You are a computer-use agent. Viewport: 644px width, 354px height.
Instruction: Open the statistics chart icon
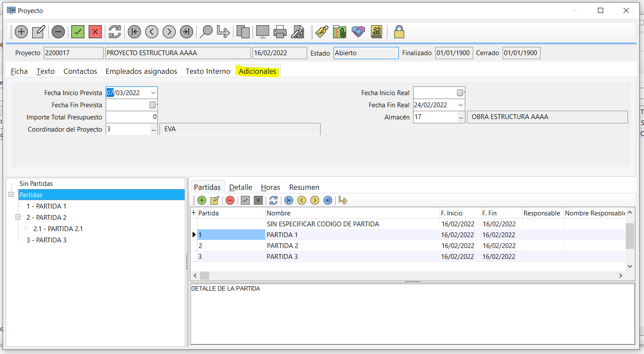pyautogui.click(x=377, y=32)
